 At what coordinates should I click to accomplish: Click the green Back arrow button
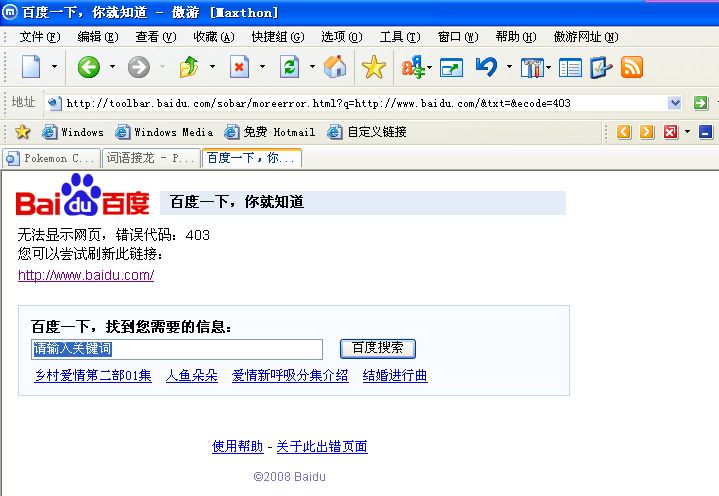pos(88,67)
